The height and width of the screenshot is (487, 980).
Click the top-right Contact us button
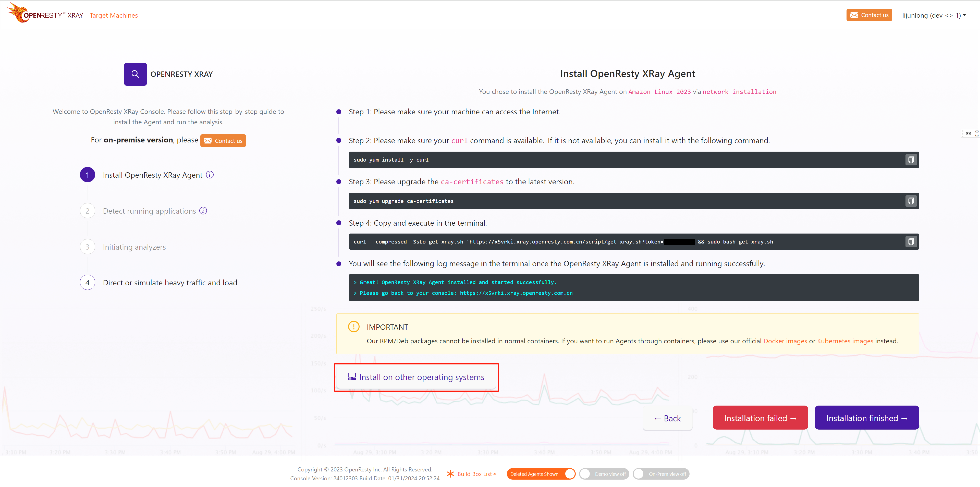click(x=869, y=15)
